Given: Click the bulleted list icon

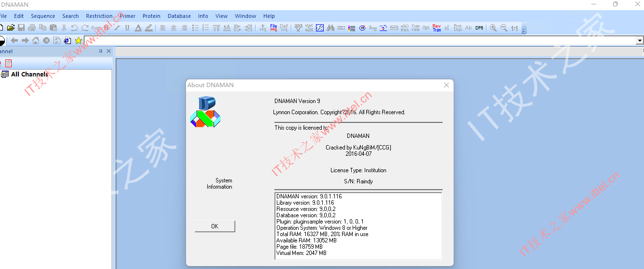Looking at the screenshot, I should (195, 28).
